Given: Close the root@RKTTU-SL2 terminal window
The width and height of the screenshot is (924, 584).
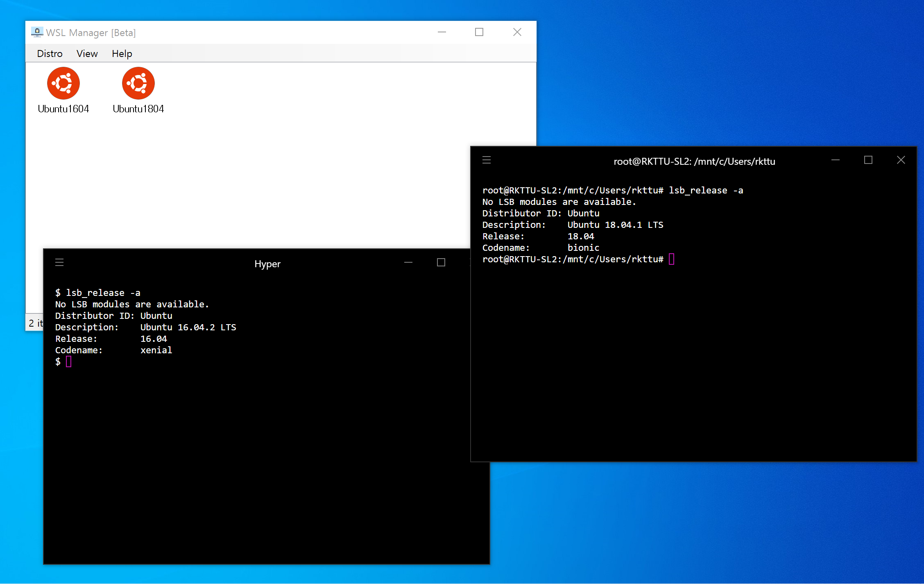Looking at the screenshot, I should (901, 160).
